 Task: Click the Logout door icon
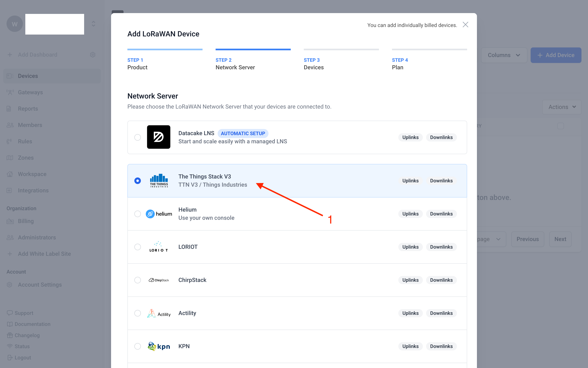coord(10,357)
